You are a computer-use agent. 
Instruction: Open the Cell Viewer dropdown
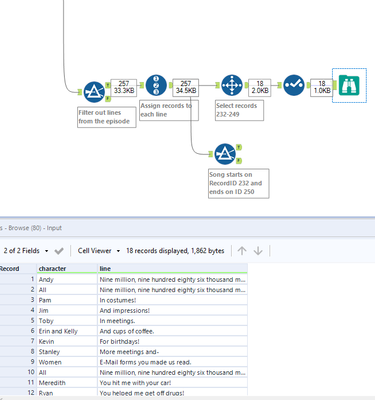(99, 251)
